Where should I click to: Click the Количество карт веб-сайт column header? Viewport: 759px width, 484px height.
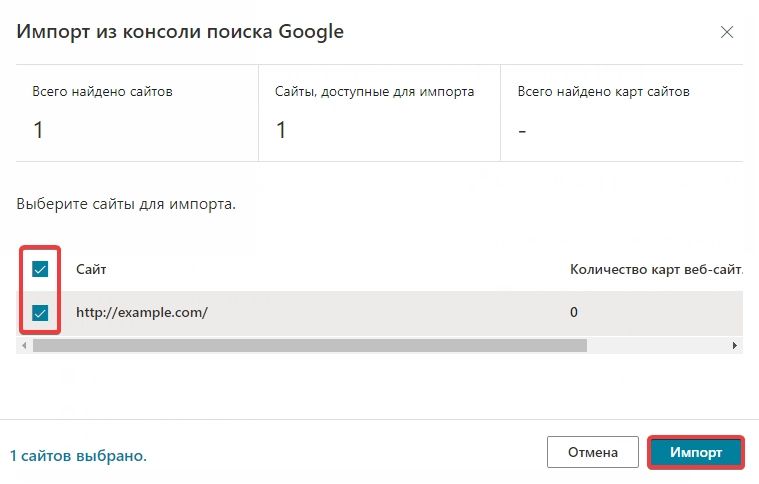656,270
